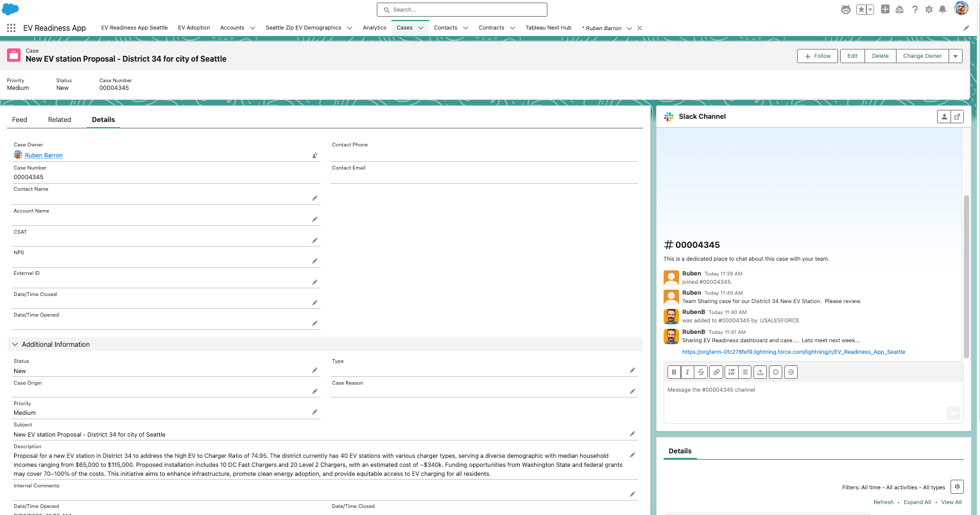Edit the CSAT field pencil
Viewport: 980px width, 515px height.
coord(314,241)
